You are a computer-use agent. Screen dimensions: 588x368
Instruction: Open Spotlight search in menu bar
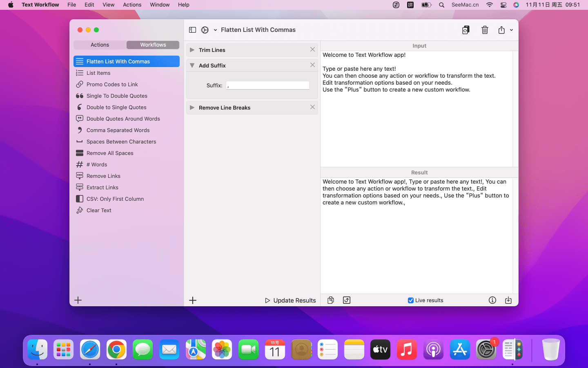(441, 5)
